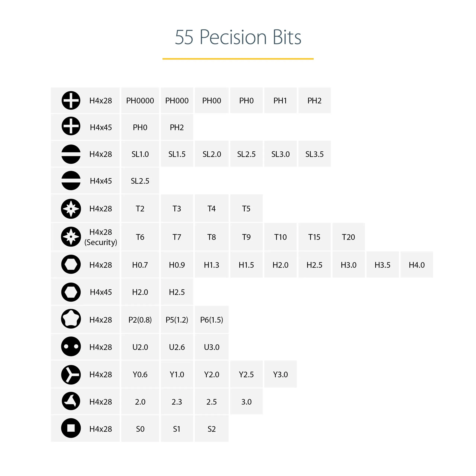Screen dimensions: 476x476
Task: Click the "55 Pecision Bits" heading
Action: tap(238, 37)
